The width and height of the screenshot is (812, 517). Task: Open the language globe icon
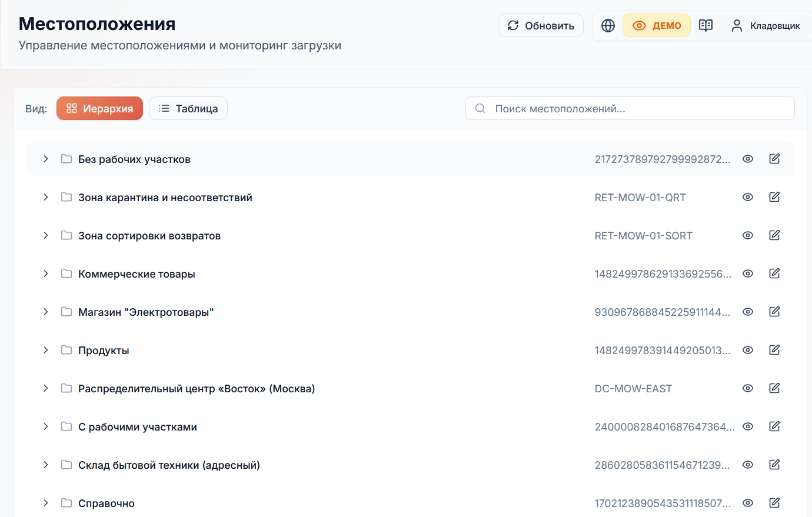pyautogui.click(x=608, y=26)
